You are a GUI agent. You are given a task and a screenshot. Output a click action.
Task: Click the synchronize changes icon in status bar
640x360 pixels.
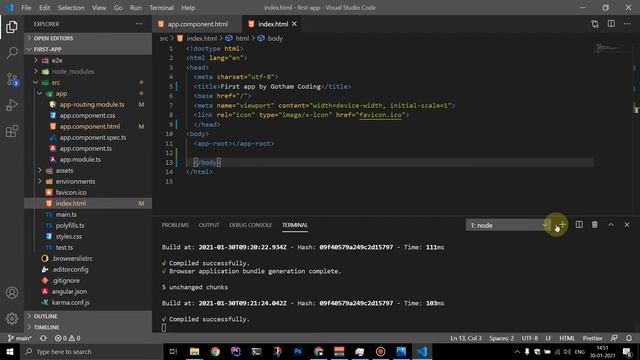click(x=43, y=338)
